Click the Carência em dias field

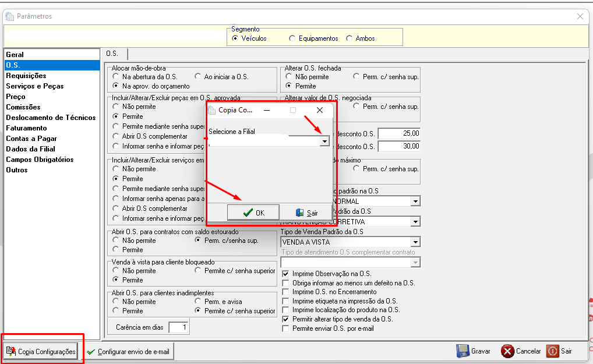click(178, 327)
